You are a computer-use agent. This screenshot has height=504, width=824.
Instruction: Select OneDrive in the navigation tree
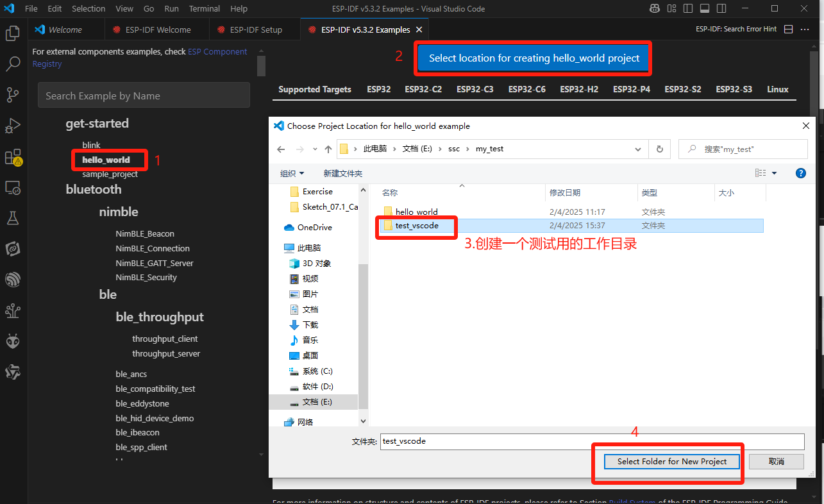click(314, 227)
